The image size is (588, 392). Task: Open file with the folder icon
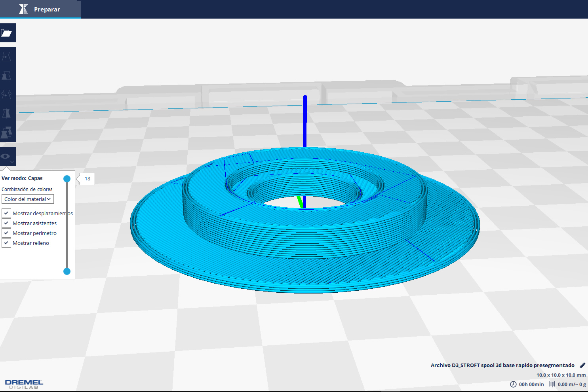pyautogui.click(x=8, y=33)
